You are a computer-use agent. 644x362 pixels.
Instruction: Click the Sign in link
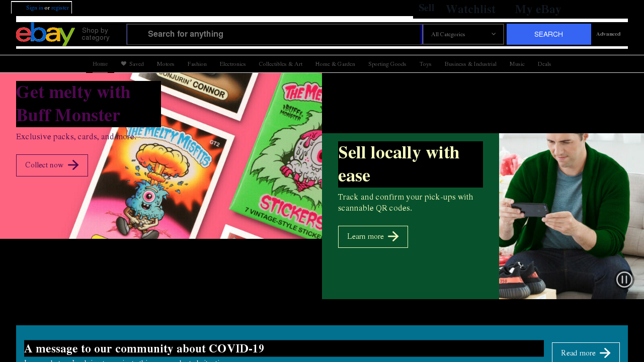click(x=35, y=8)
